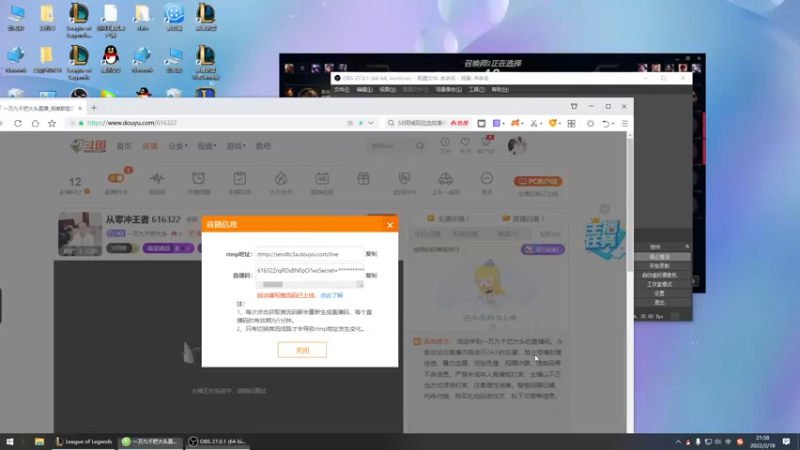Switch to OBS 27.0.1 taskbar item
Viewport: 800px width, 450px height.
[x=217, y=442]
